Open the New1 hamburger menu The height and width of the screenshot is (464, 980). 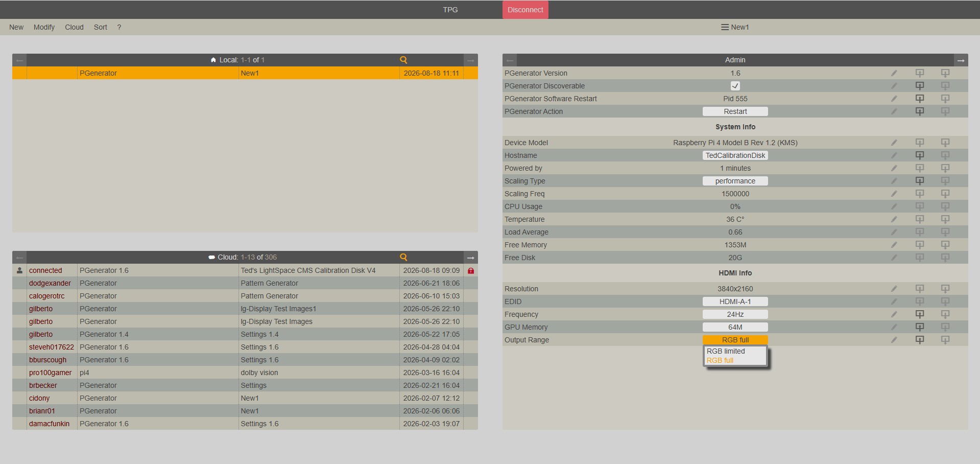tap(735, 27)
